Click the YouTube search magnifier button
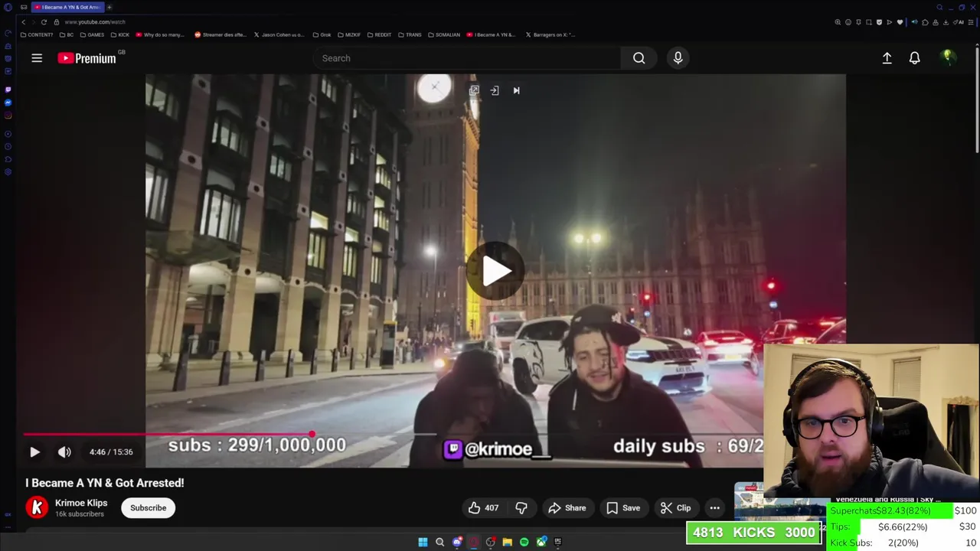Image resolution: width=980 pixels, height=551 pixels. click(x=639, y=58)
